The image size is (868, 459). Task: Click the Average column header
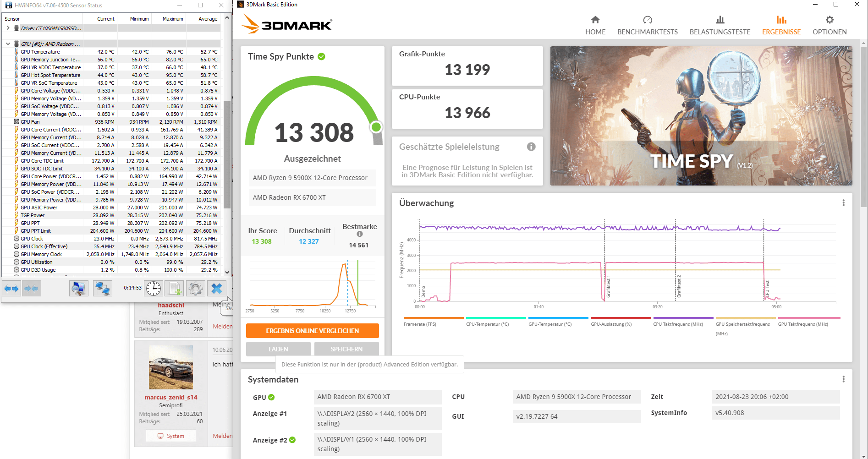(x=203, y=19)
